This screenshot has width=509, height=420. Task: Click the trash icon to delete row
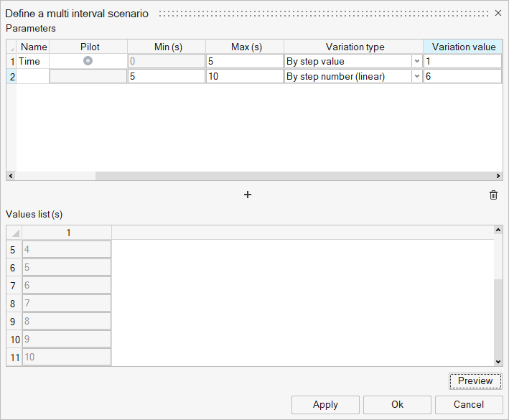[x=493, y=195]
